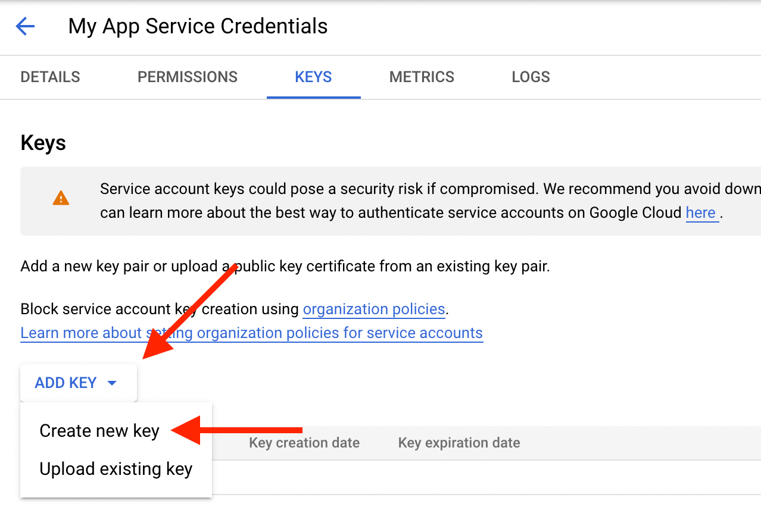Follow the 'organization policies' link

click(374, 309)
